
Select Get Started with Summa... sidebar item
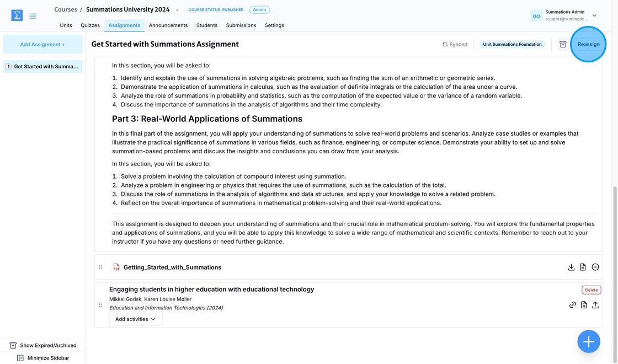[42, 67]
